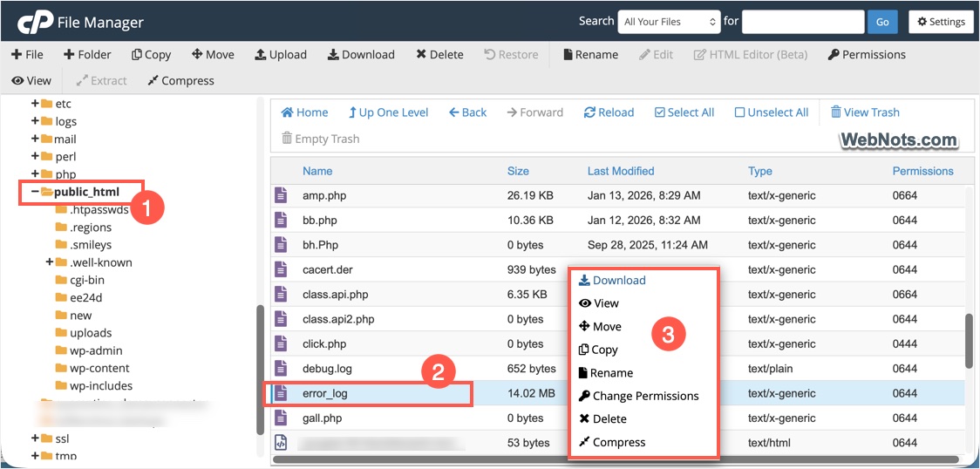Check Select All files
The height and width of the screenshot is (469, 980).
(x=684, y=112)
